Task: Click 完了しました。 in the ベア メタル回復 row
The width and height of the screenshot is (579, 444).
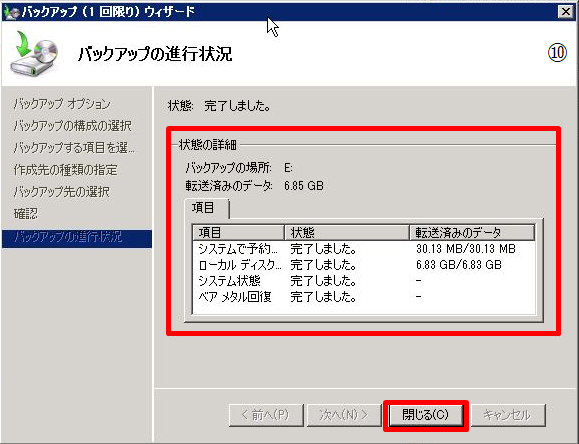Action: [x=323, y=297]
